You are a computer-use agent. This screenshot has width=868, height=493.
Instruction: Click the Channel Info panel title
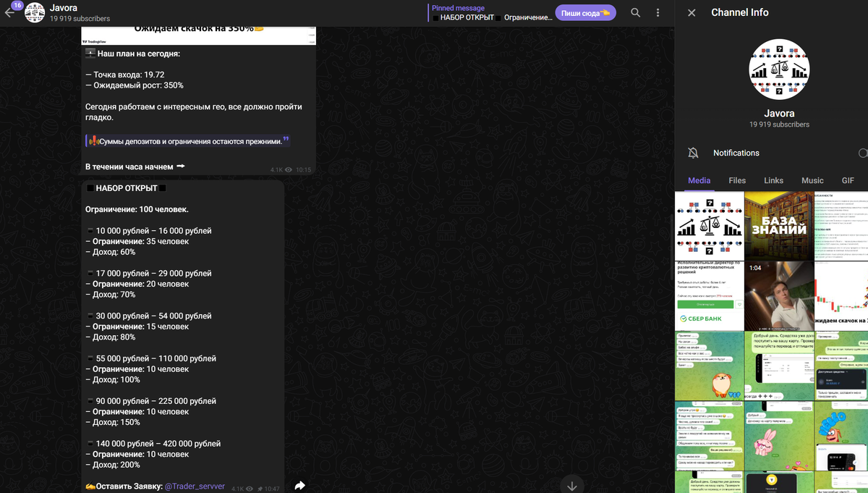tap(740, 12)
